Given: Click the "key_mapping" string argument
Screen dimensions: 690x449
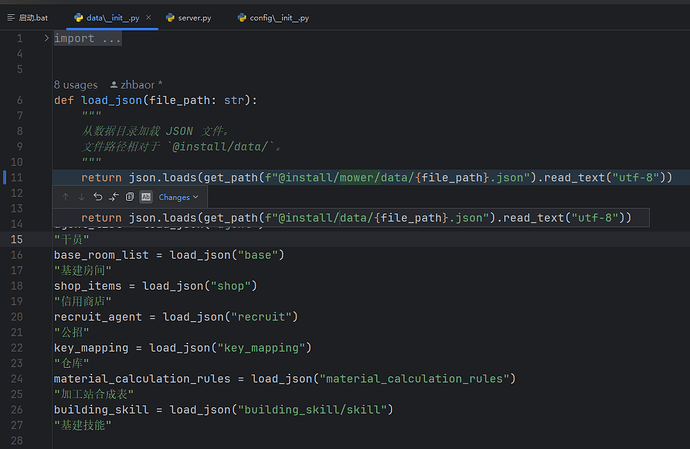Looking at the screenshot, I should pos(261,348).
